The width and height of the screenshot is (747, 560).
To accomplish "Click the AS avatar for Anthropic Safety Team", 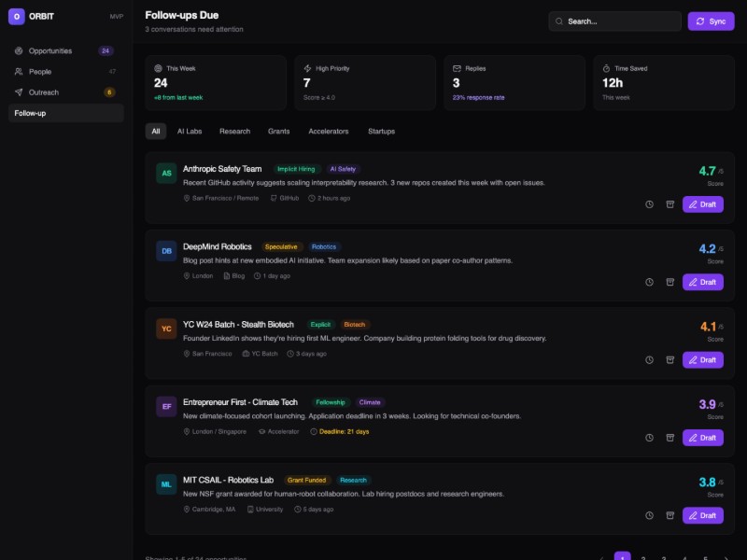I will (x=166, y=173).
